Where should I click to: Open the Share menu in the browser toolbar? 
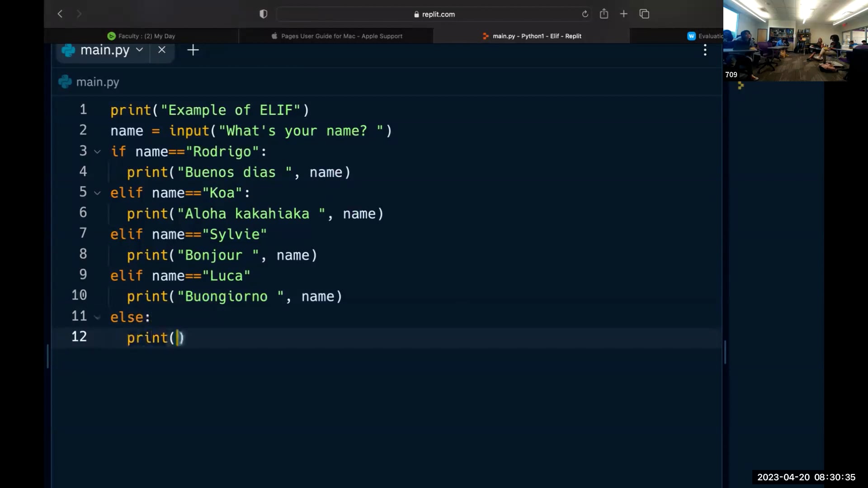tap(604, 14)
